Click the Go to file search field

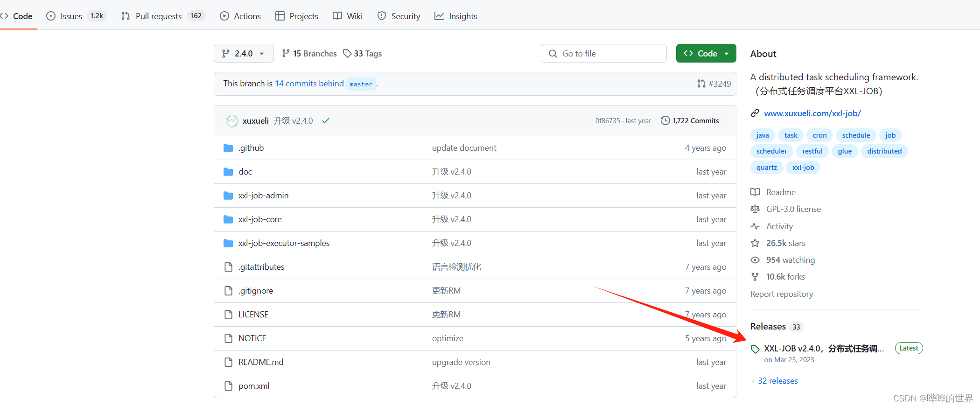point(604,53)
